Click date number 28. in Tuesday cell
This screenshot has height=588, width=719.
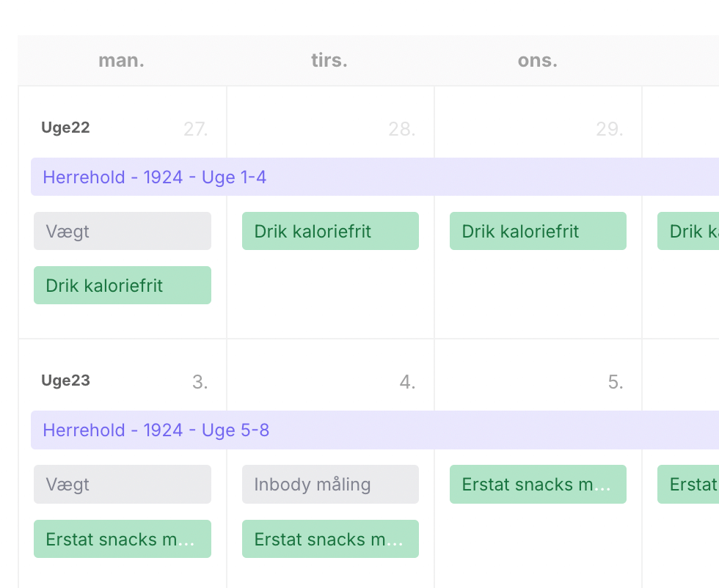coord(402,130)
